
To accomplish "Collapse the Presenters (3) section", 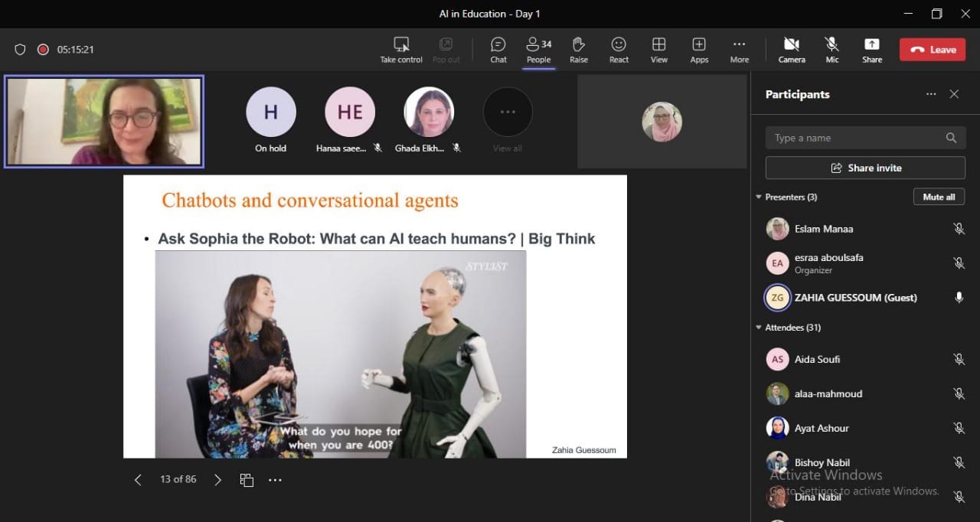I will 759,197.
